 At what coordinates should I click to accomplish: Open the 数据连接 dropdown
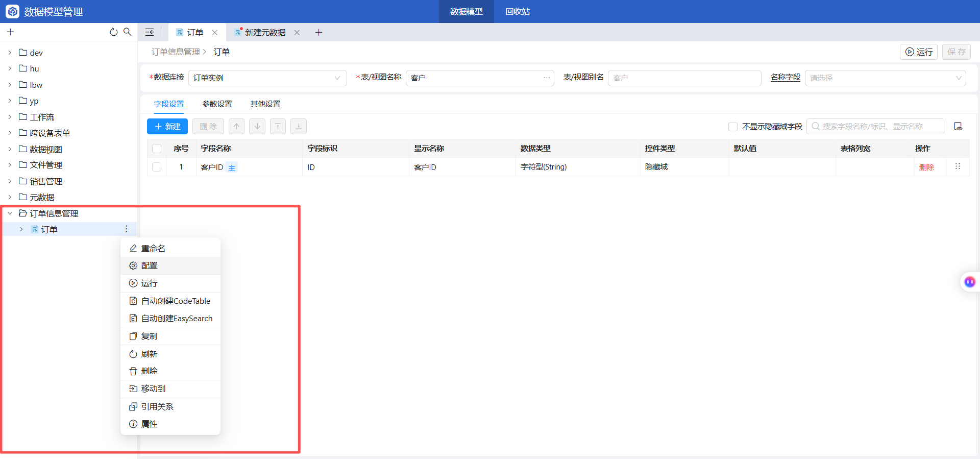point(267,78)
